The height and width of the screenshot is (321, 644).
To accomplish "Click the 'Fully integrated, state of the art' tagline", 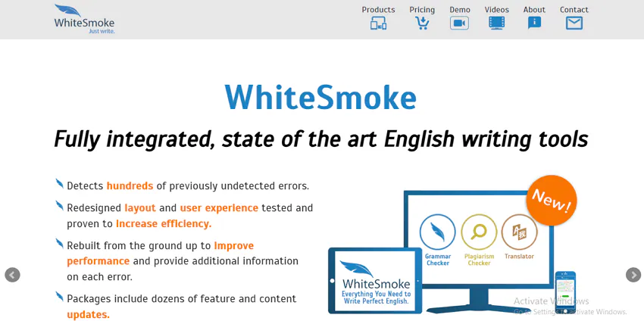I will [320, 139].
